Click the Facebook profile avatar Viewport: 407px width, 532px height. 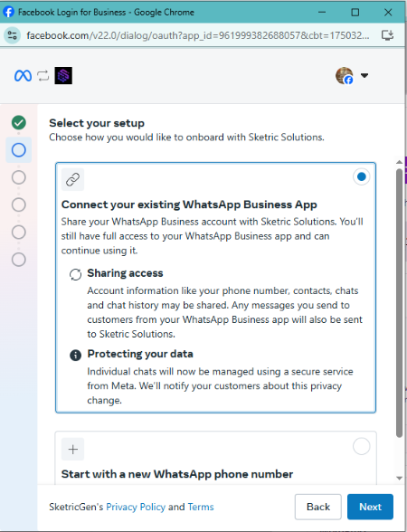345,75
